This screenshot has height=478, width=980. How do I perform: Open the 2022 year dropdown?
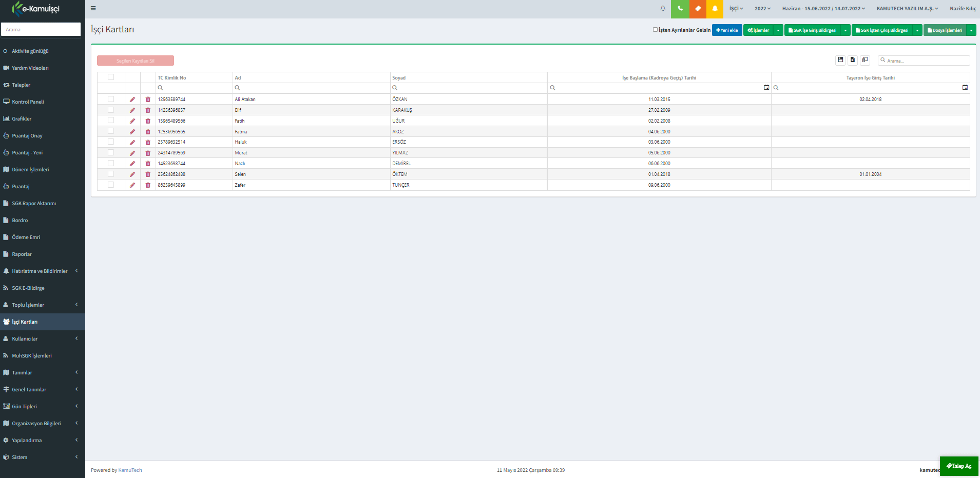pyautogui.click(x=762, y=8)
